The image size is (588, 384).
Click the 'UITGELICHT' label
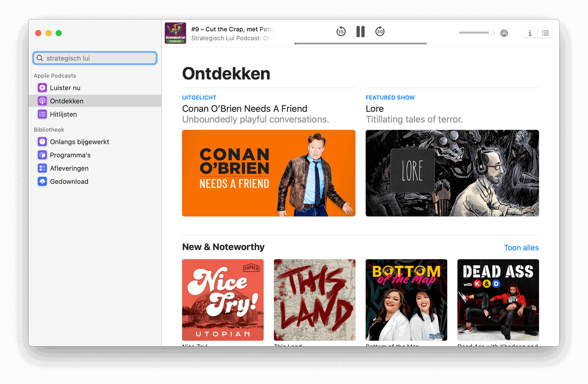(x=199, y=98)
